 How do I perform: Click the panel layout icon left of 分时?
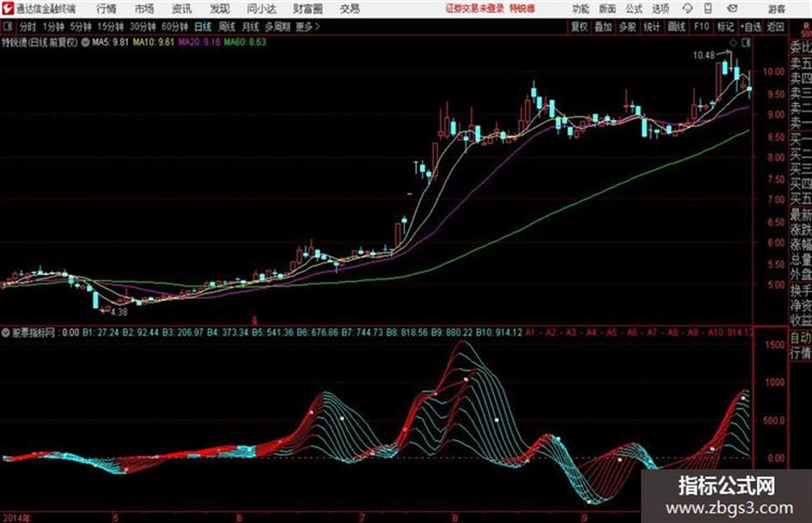click(7, 27)
